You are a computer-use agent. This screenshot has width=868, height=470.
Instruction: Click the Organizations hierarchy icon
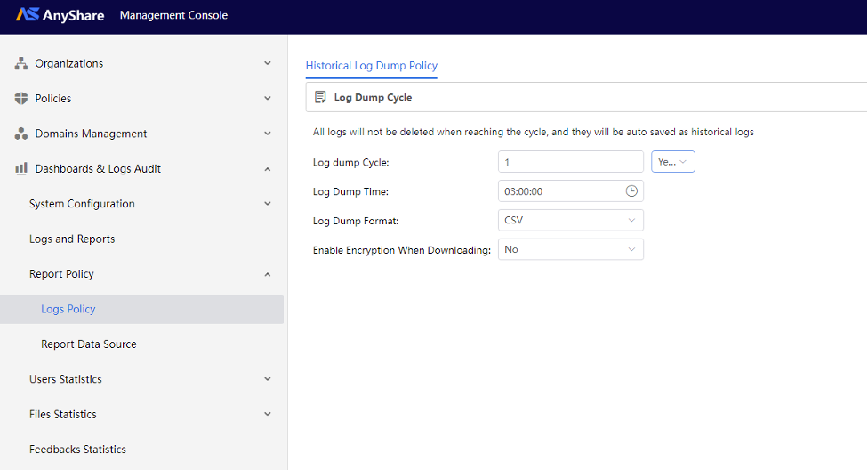21,63
